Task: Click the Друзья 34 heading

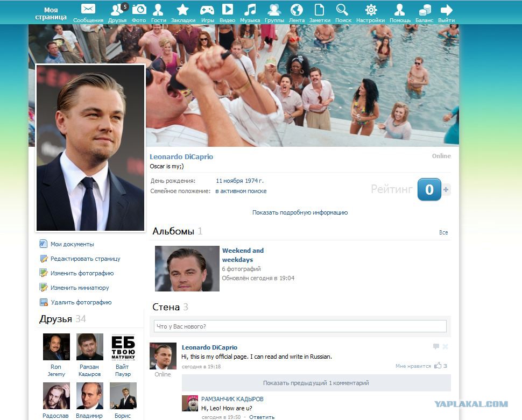Action: [x=62, y=319]
